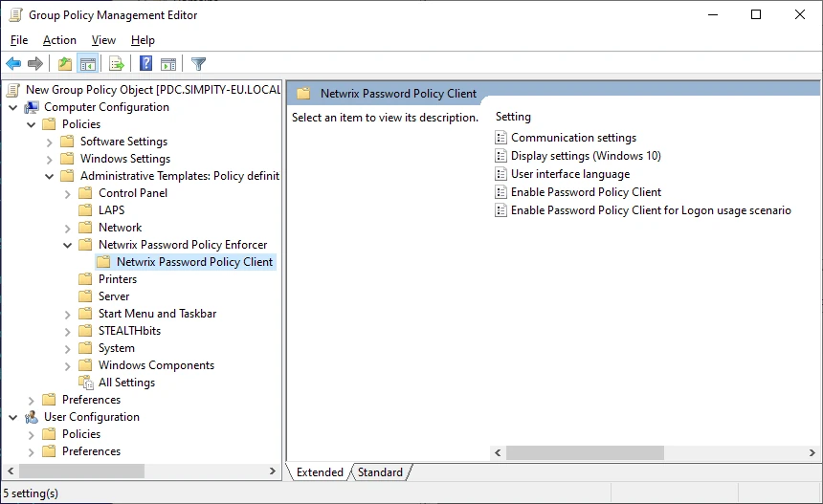Click the Logon usage scenario setting icon
This screenshot has width=823, height=504.
click(x=501, y=210)
